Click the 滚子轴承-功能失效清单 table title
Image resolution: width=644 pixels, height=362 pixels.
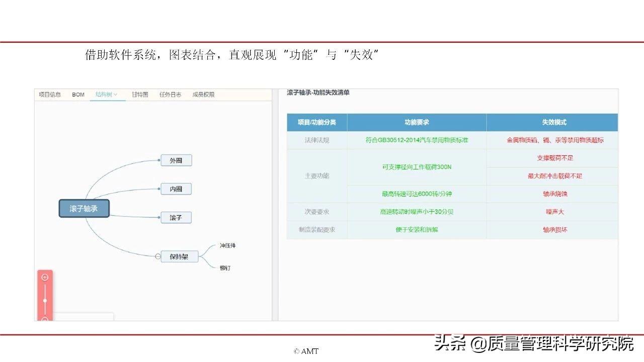click(320, 93)
